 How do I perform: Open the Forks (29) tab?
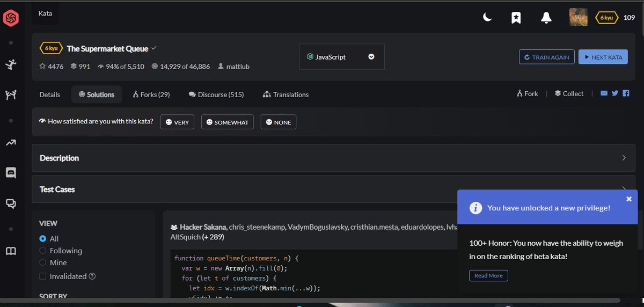click(x=151, y=94)
